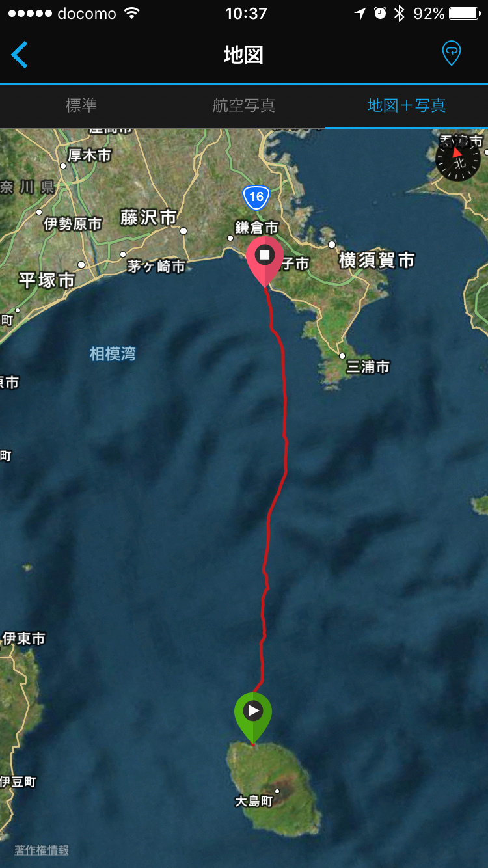Tap the 三浦市 city label
488x868 pixels.
[x=368, y=367]
